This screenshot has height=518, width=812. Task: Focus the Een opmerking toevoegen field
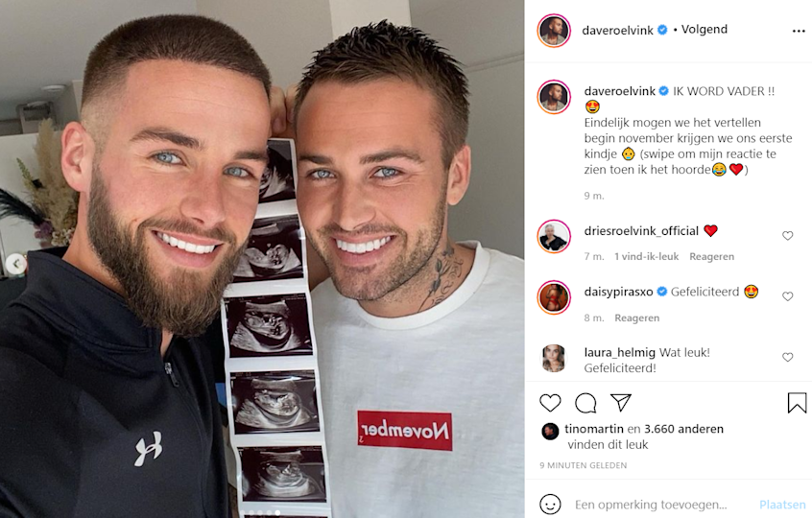[x=651, y=505]
